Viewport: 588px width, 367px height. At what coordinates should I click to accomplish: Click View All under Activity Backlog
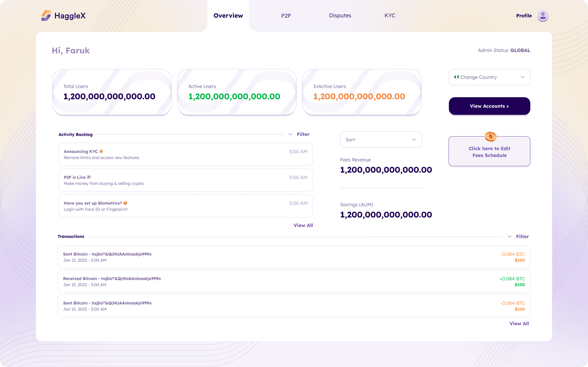coord(303,225)
